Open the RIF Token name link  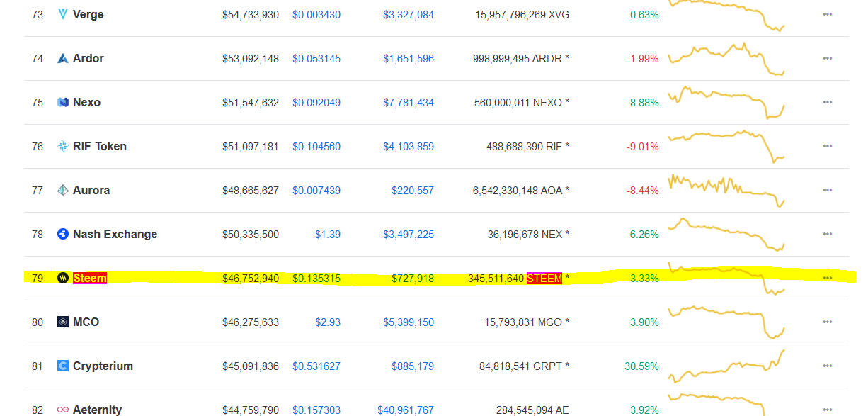(100, 146)
